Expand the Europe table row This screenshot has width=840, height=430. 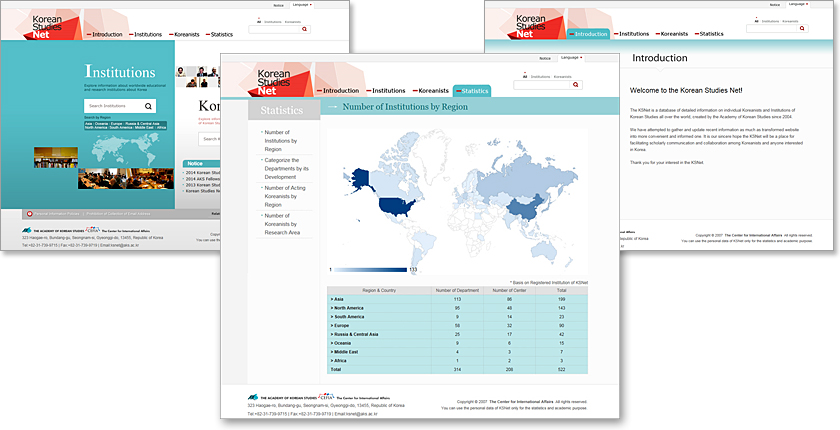[x=340, y=326]
